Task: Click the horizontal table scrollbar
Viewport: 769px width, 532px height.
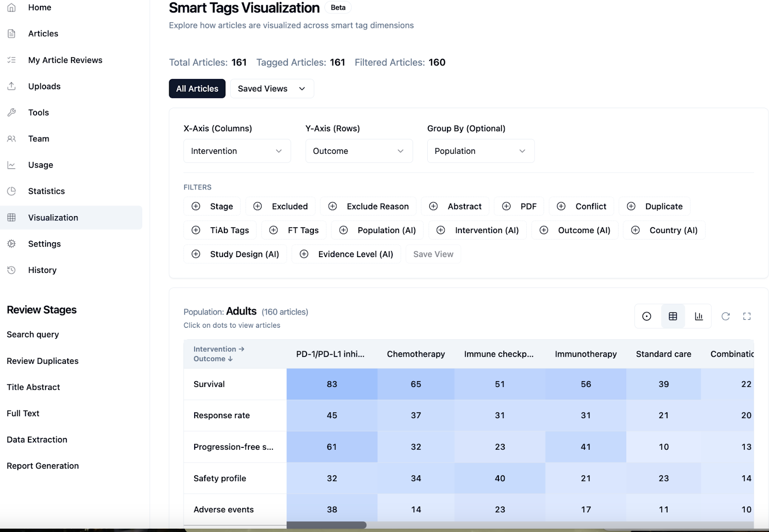Action: point(327,525)
